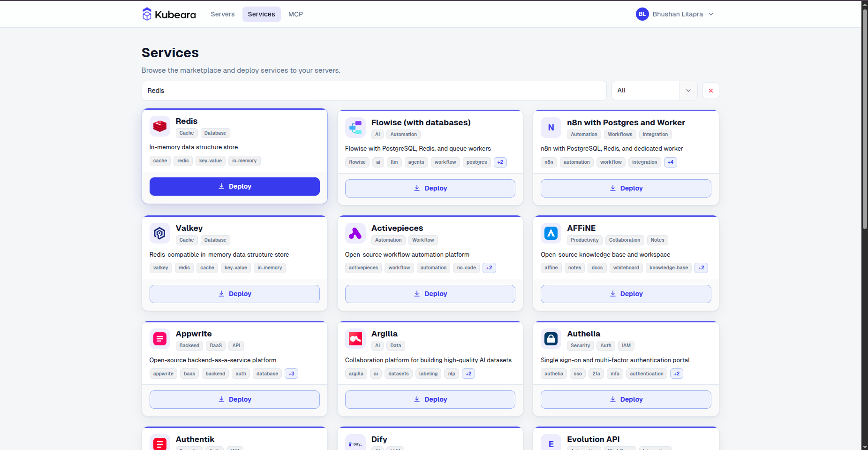Open the Servers tab
This screenshot has width=868, height=450.
point(223,14)
